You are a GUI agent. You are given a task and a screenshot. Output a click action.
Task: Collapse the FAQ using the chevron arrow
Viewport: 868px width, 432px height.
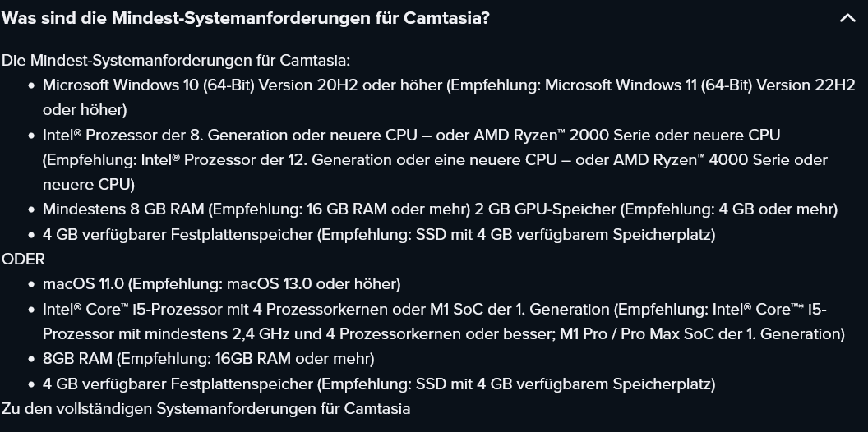click(847, 18)
